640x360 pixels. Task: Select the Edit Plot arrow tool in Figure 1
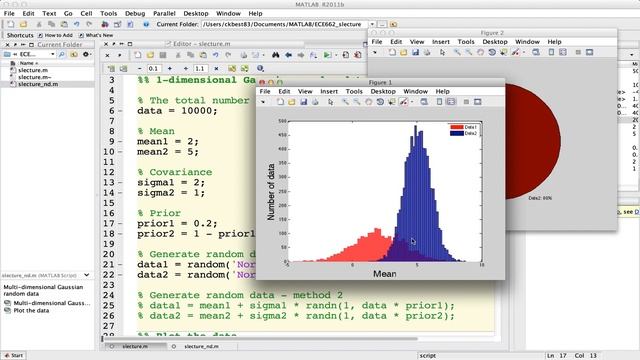click(x=330, y=102)
